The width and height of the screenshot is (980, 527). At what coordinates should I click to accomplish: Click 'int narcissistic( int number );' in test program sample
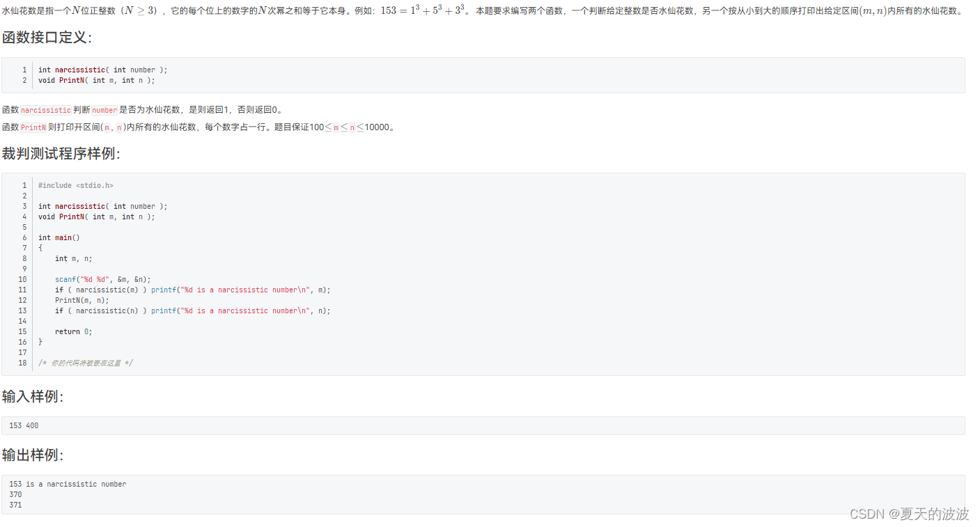(x=103, y=206)
